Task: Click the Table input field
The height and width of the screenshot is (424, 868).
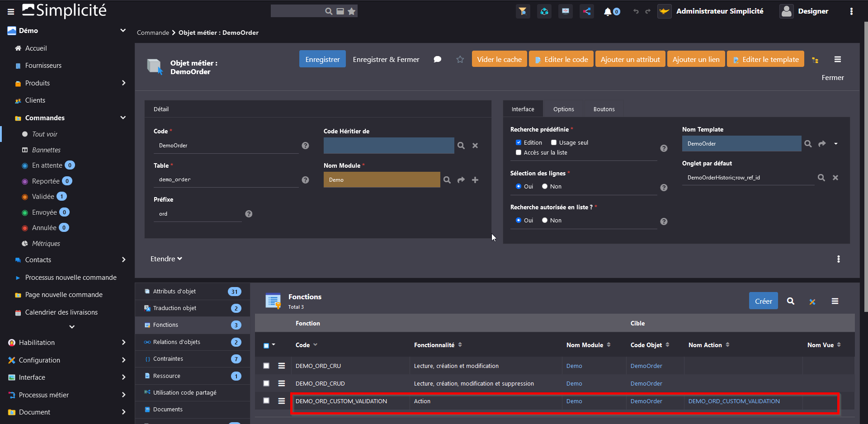Action: (226, 179)
